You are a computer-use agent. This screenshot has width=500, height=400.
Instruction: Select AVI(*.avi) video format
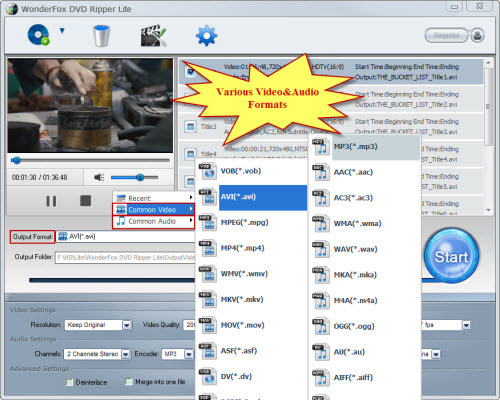251,197
